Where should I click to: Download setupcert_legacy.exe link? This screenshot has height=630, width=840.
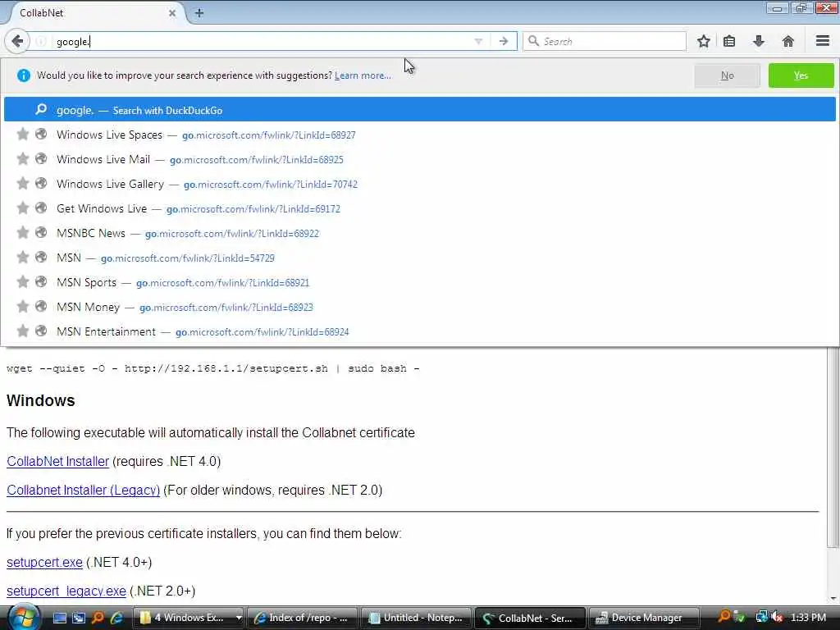point(66,591)
